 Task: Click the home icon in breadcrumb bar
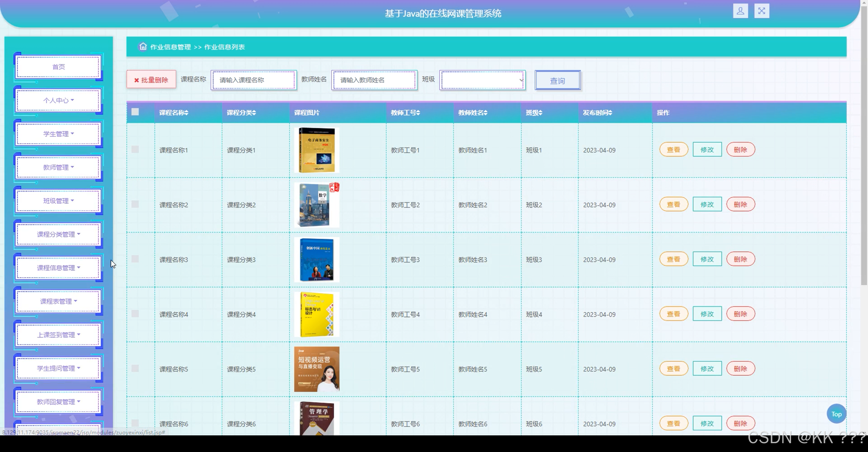tap(143, 46)
